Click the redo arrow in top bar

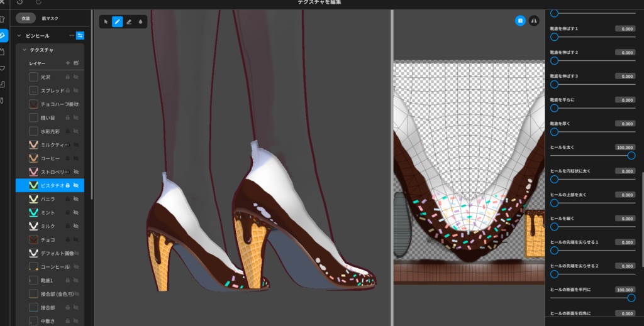(38, 2)
